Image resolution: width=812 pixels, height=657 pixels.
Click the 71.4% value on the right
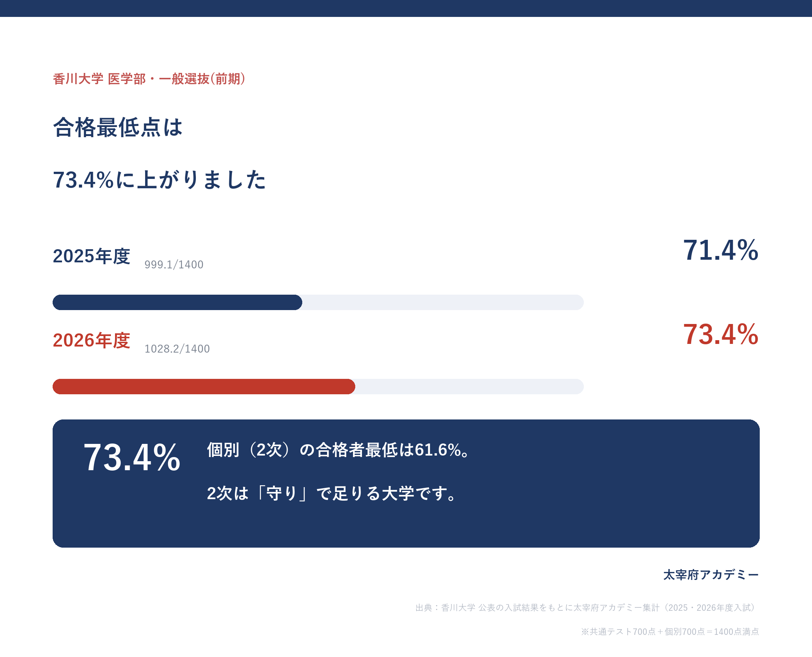[721, 250]
